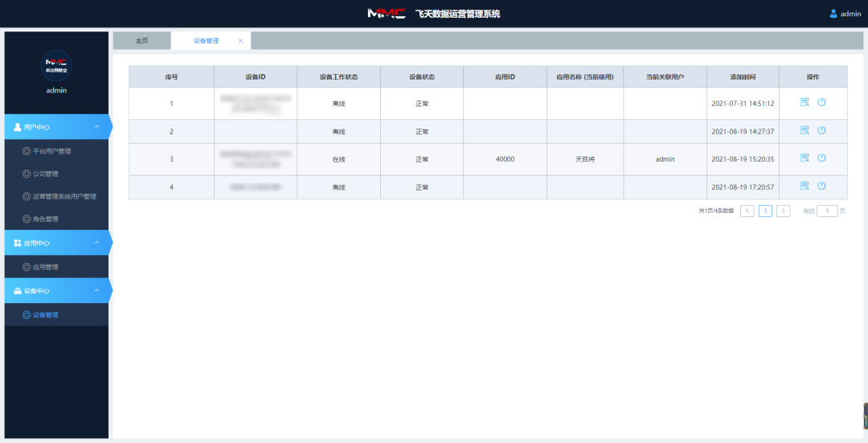Viewport: 868px width, 443px height.
Task: Open details icon for row 2
Action: tap(805, 130)
